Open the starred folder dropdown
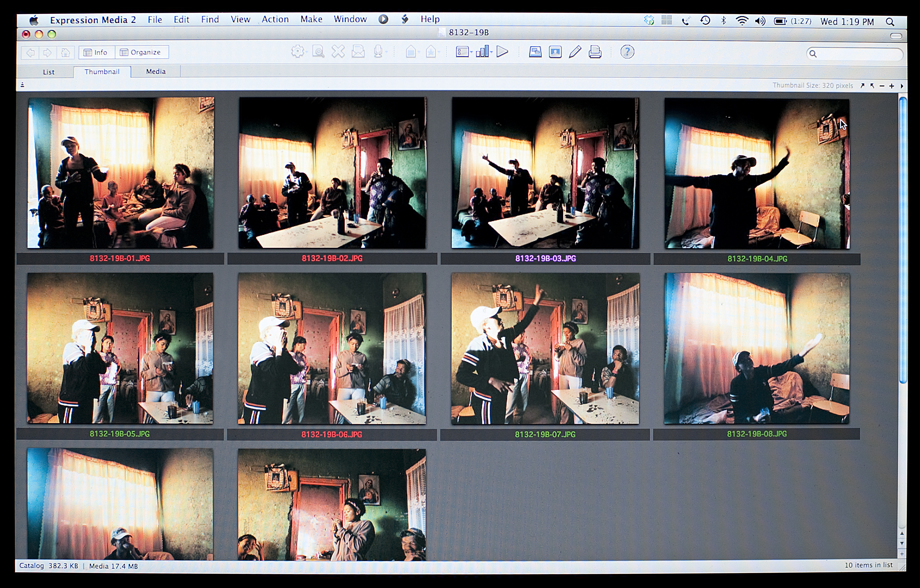The height and width of the screenshot is (588, 920). pyautogui.click(x=432, y=52)
